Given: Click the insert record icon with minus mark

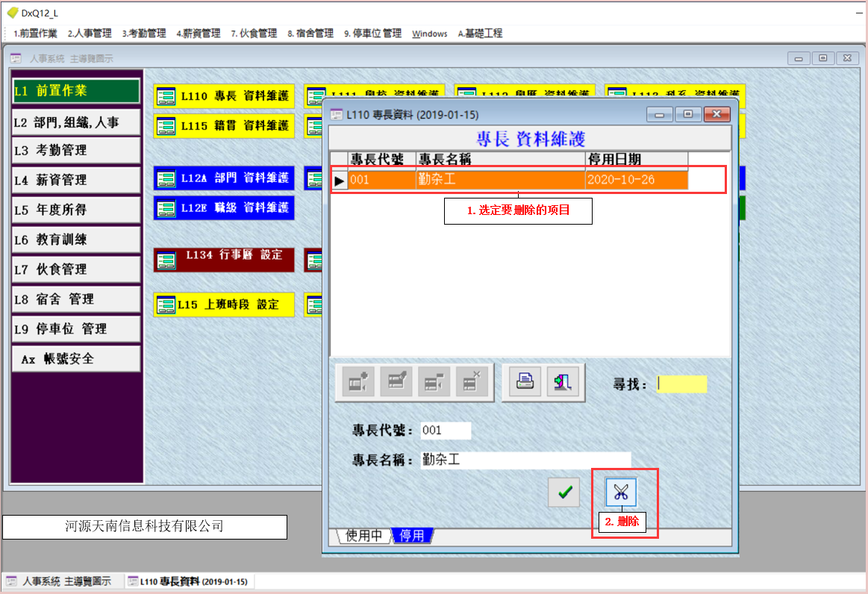Looking at the screenshot, I should pyautogui.click(x=434, y=381).
